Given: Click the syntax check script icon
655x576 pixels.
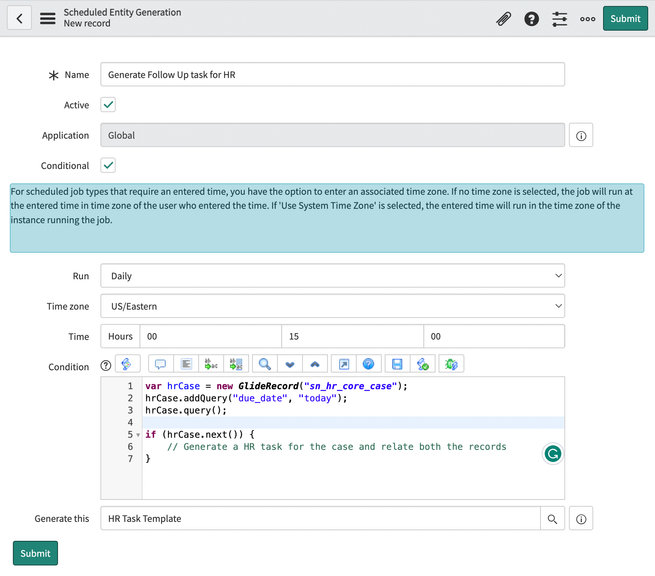Looking at the screenshot, I should 422,364.
